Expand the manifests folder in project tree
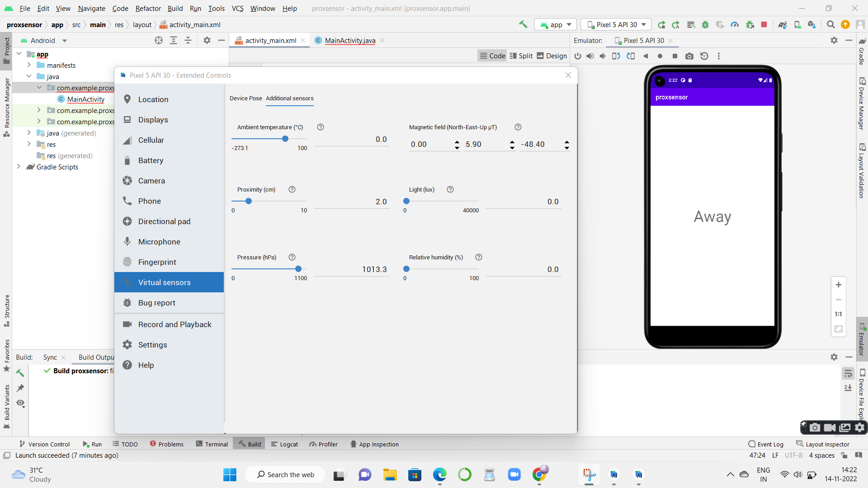The width and height of the screenshot is (868, 488). click(x=29, y=65)
